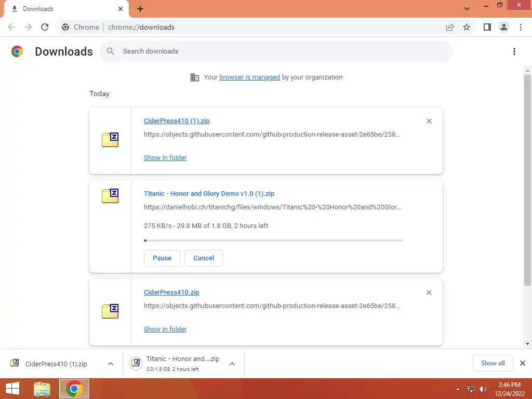
Task: Open the 'browser is managed' link
Action: pos(250,77)
